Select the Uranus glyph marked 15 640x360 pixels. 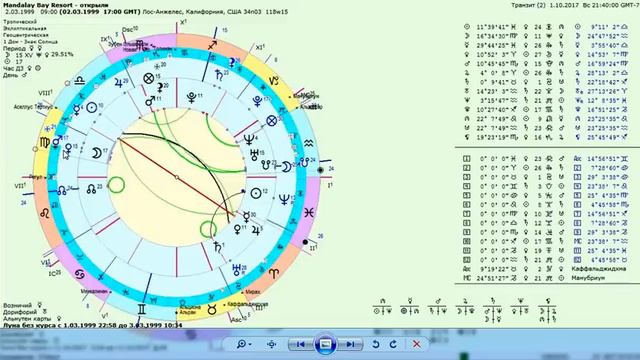point(254,155)
